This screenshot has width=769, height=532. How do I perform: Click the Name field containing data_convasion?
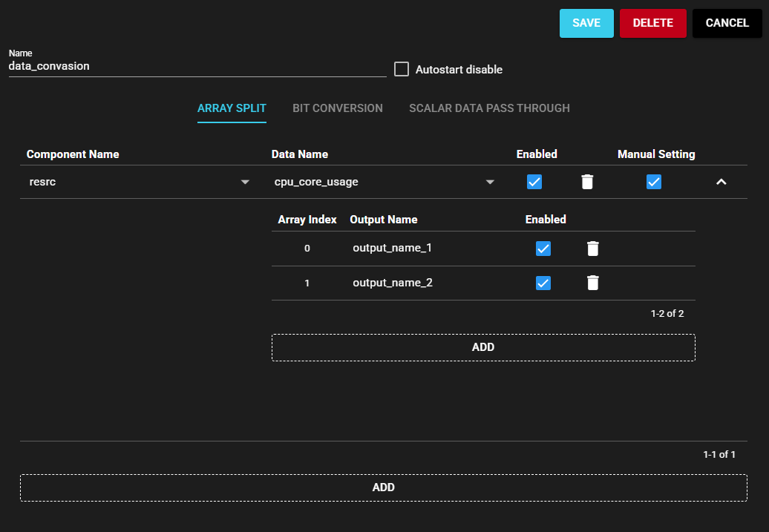(x=197, y=66)
